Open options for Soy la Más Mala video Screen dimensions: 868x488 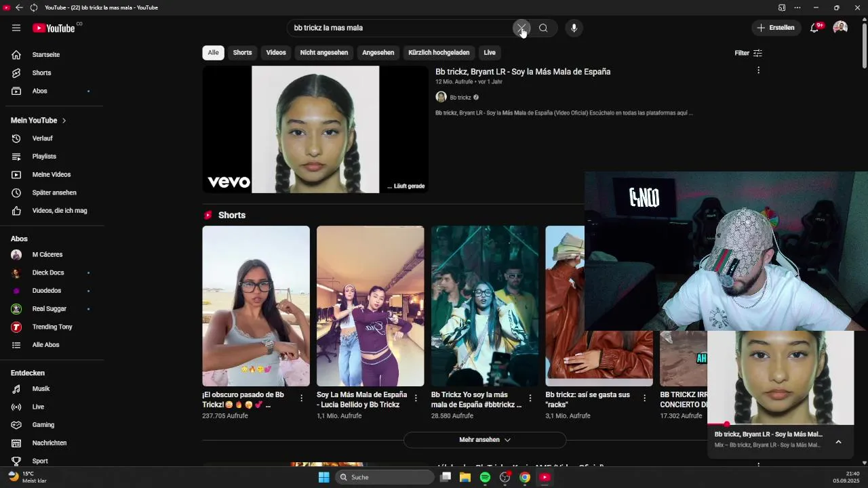[758, 70]
